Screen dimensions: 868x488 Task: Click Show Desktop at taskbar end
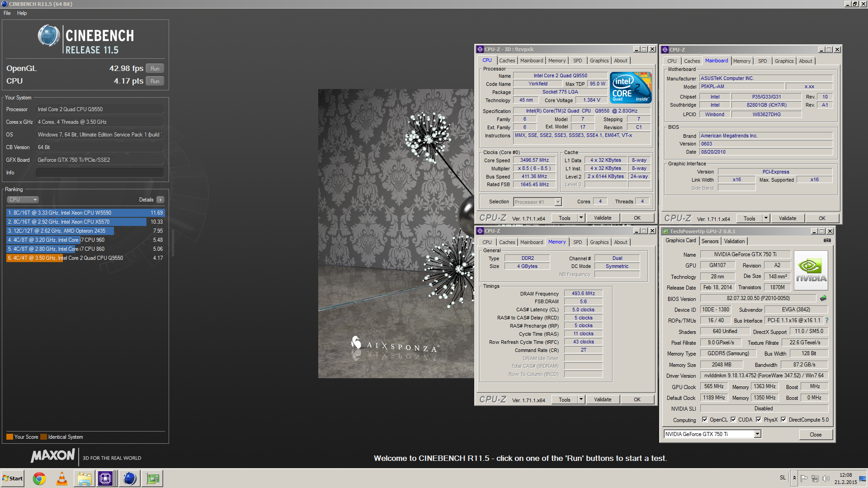(863, 479)
